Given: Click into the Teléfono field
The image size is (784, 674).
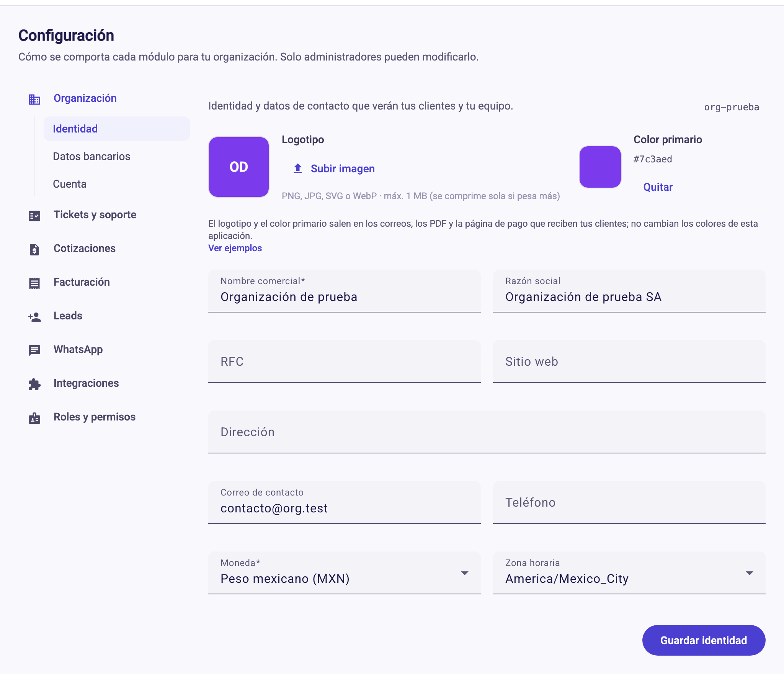Looking at the screenshot, I should pos(629,502).
